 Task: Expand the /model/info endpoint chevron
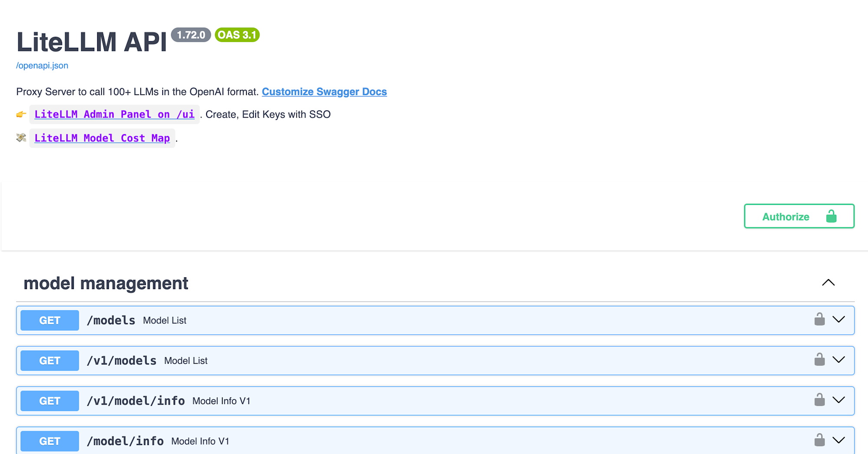tap(839, 440)
